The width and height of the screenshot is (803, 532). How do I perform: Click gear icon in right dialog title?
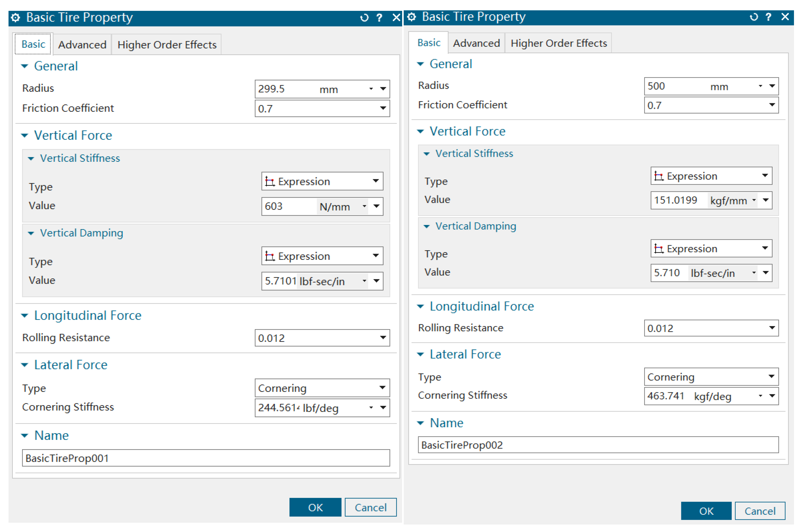pyautogui.click(x=411, y=17)
